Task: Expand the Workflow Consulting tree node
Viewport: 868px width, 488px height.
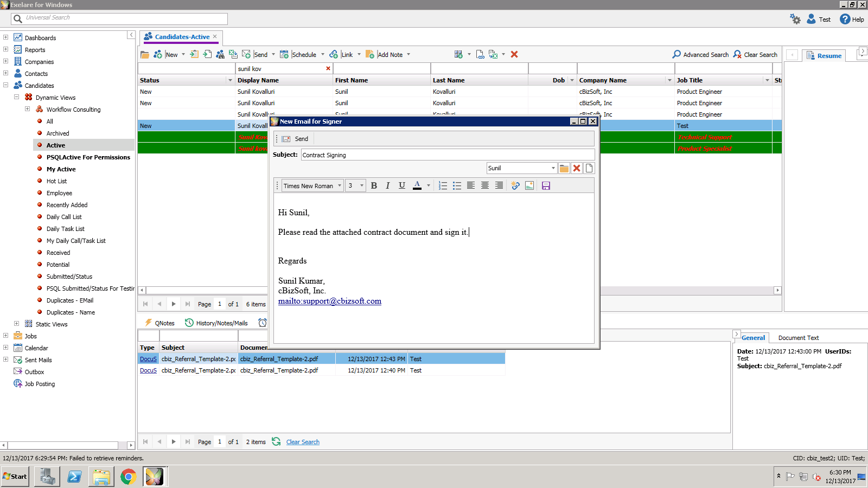Action: [28, 109]
